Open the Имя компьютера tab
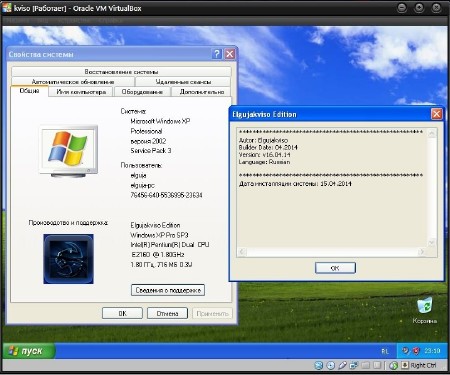This screenshot has width=450, height=375. (x=81, y=92)
